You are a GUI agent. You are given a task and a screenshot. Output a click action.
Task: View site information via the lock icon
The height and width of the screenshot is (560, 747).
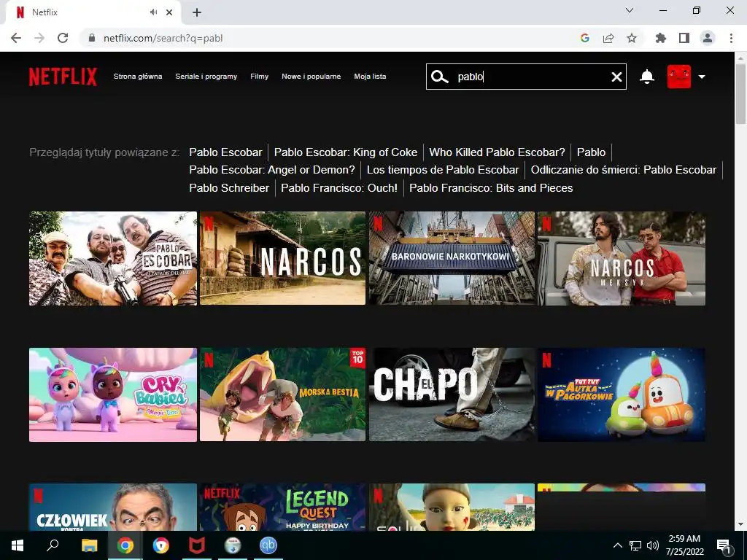pos(93,38)
